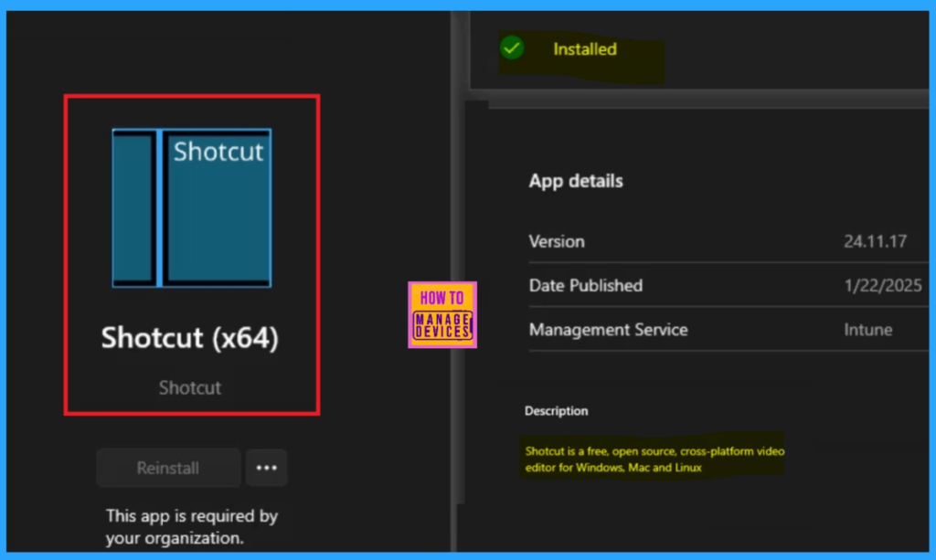Select the date value 1/22/2025
The height and width of the screenshot is (560, 936).
tap(883, 286)
